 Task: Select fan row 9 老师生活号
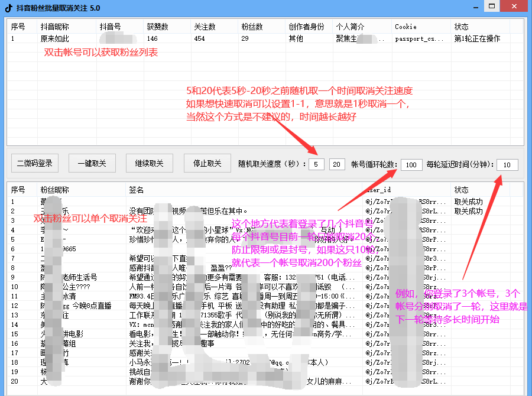pos(265,277)
